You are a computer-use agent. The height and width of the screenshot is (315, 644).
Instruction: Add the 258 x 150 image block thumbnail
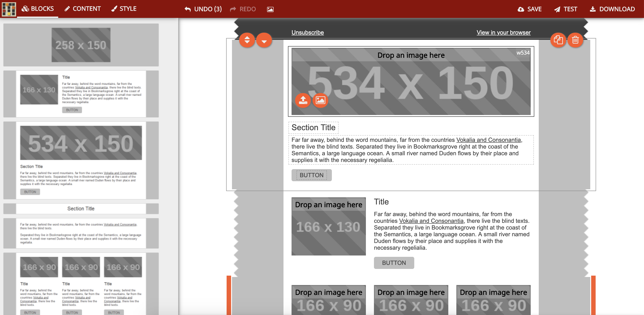[81, 45]
